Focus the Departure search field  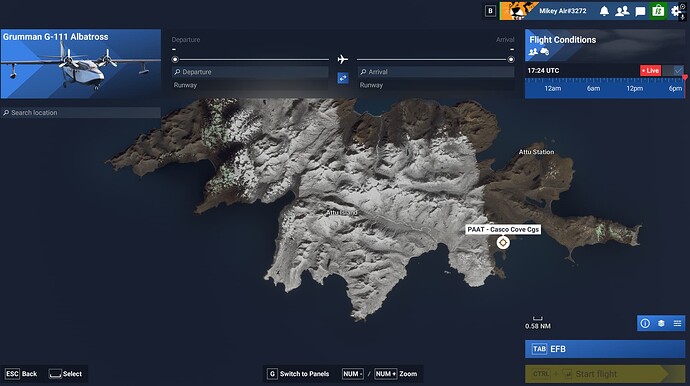pos(250,72)
